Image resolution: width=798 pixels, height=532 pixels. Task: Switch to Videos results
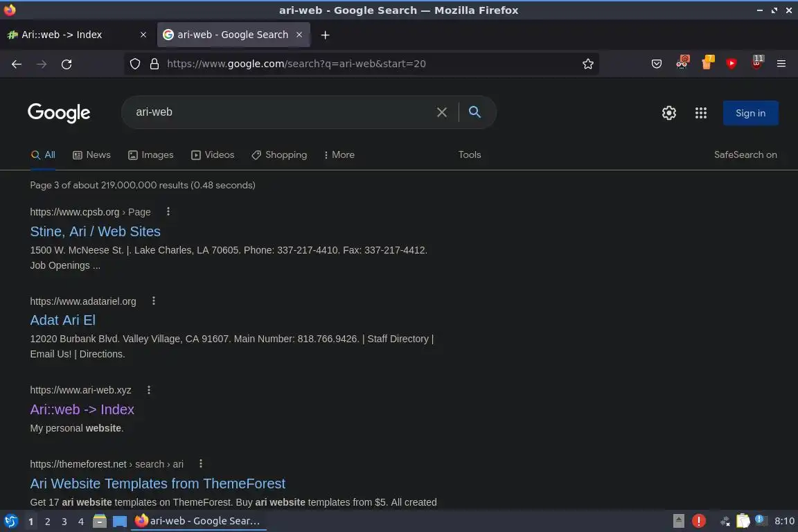(x=213, y=154)
